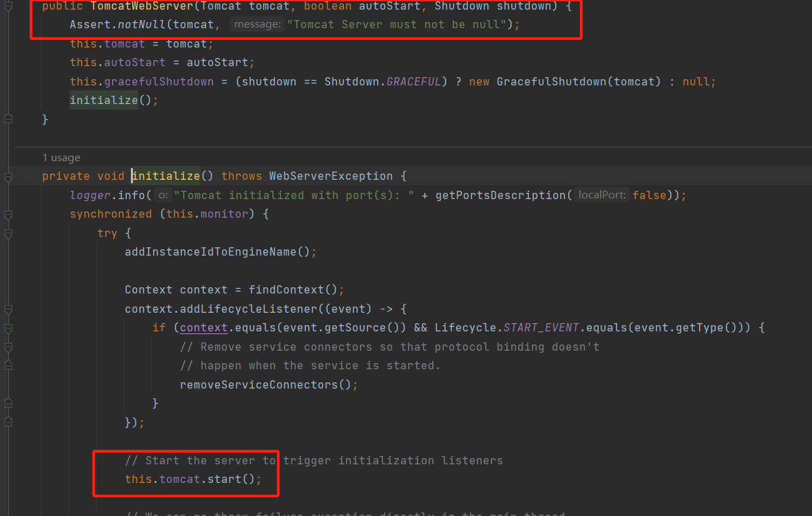Click the START_EVENT constant
812x516 pixels.
(541, 327)
